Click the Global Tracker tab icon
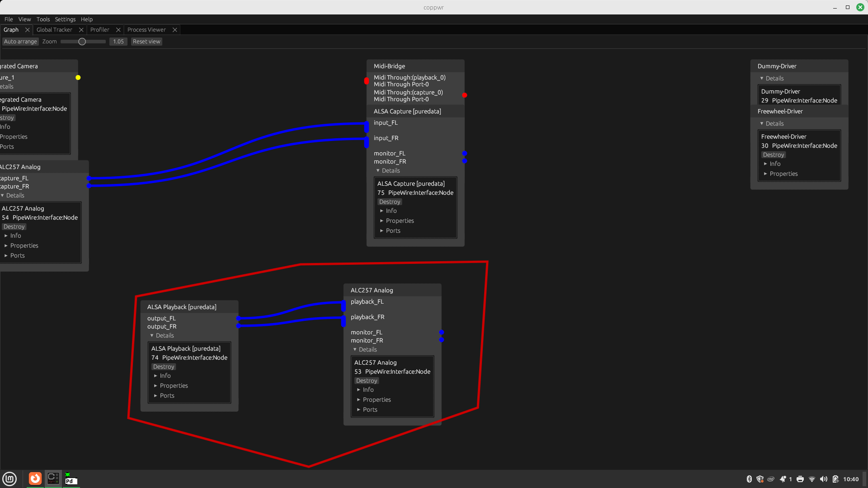This screenshot has width=868, height=488. [x=55, y=29]
